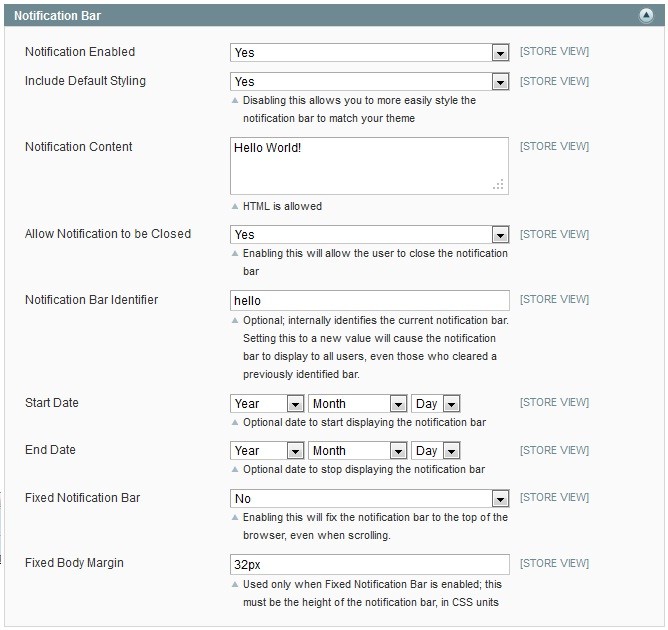Open the Start Date Month dropdown
Viewport: 668px width, 630px height.
click(x=358, y=403)
